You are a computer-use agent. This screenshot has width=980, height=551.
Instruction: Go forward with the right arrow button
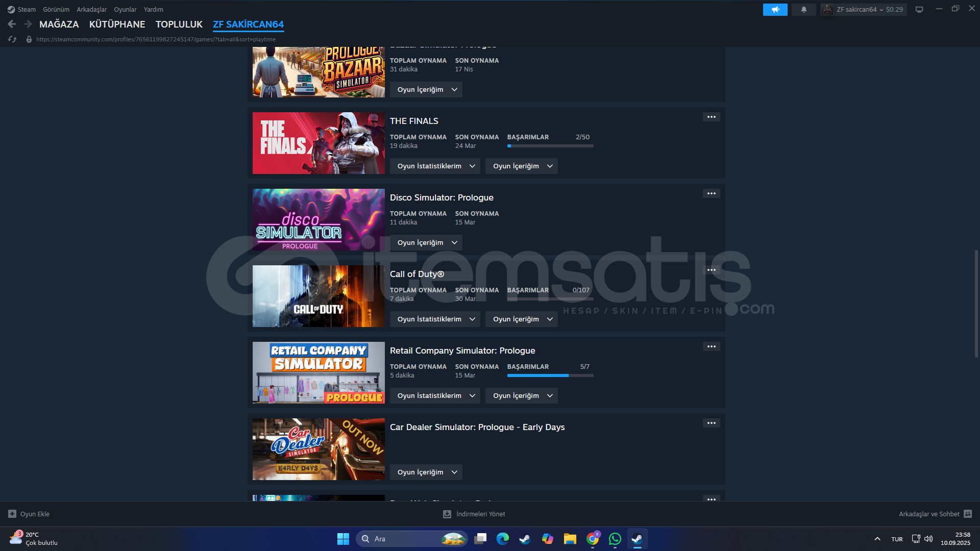pos(28,24)
